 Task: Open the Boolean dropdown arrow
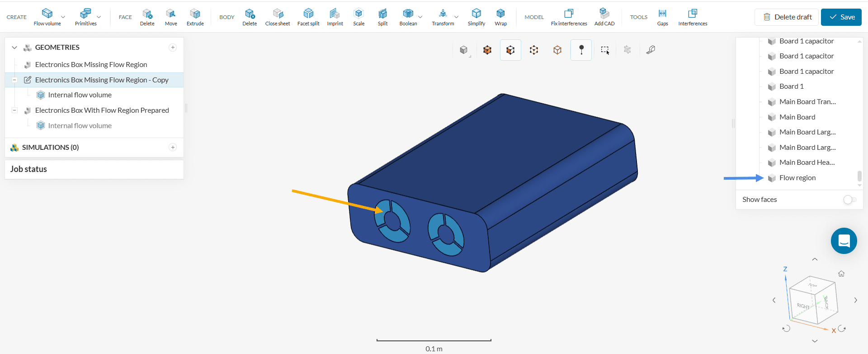click(420, 17)
